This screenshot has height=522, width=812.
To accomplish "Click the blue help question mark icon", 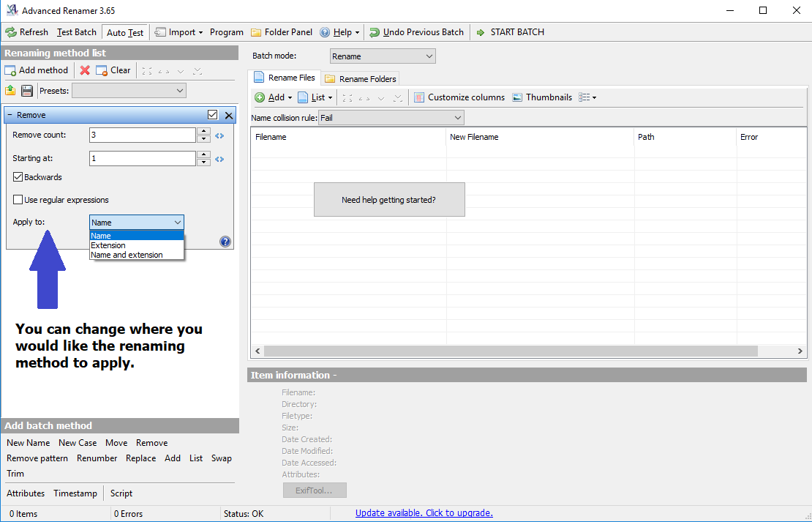I will pyautogui.click(x=225, y=242).
